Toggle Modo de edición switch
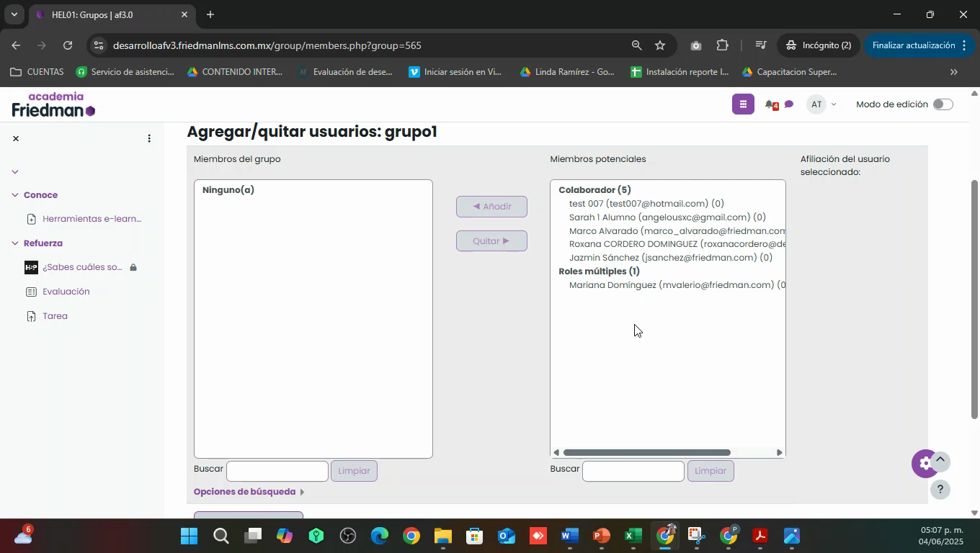980x553 pixels. (943, 104)
